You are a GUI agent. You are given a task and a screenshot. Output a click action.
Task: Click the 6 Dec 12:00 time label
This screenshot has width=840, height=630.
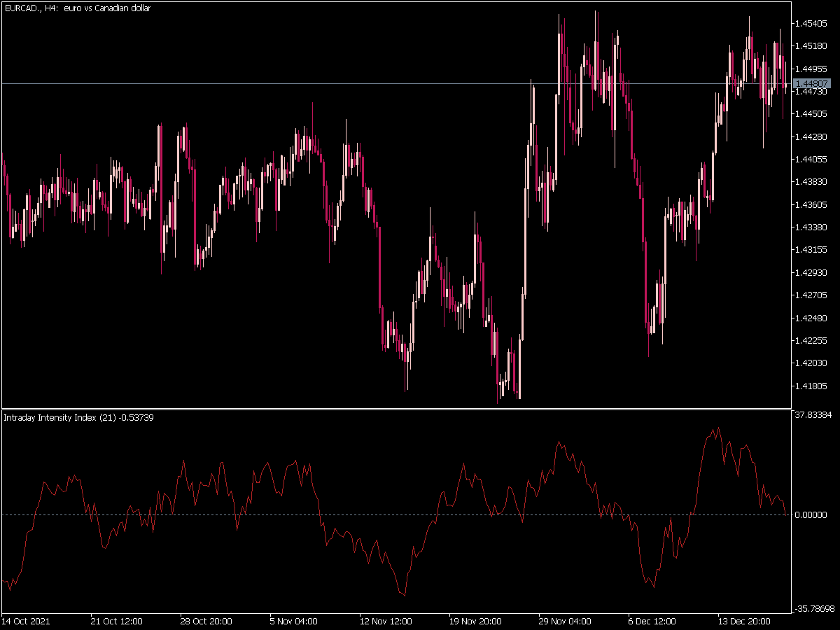click(x=652, y=621)
